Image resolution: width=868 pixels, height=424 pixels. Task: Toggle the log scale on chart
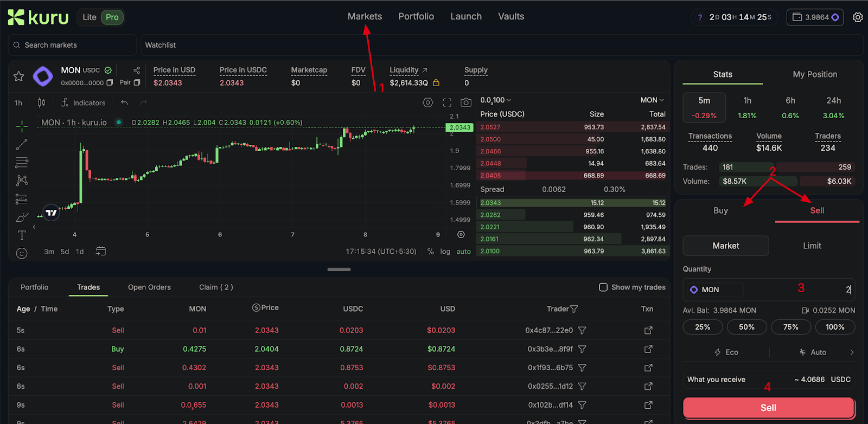click(445, 252)
